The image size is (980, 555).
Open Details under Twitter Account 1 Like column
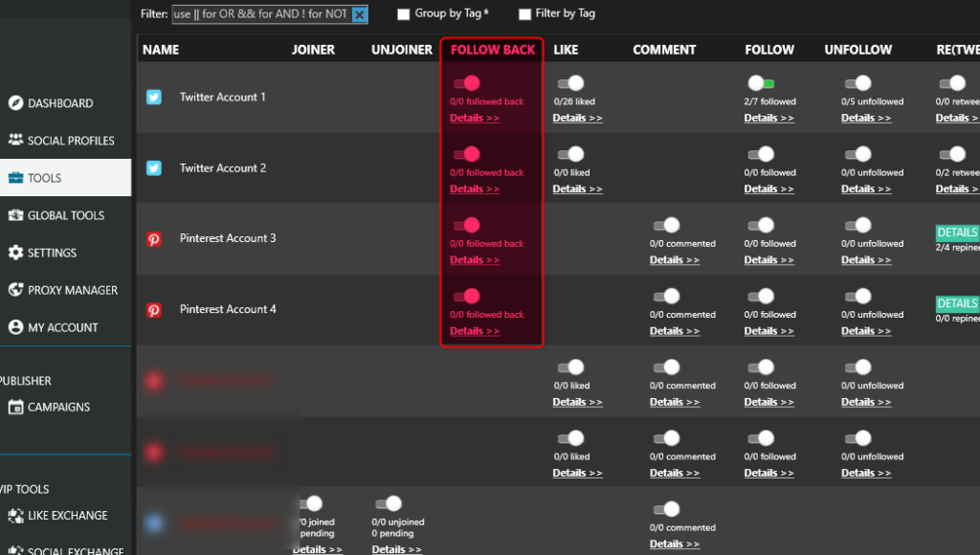coord(577,117)
